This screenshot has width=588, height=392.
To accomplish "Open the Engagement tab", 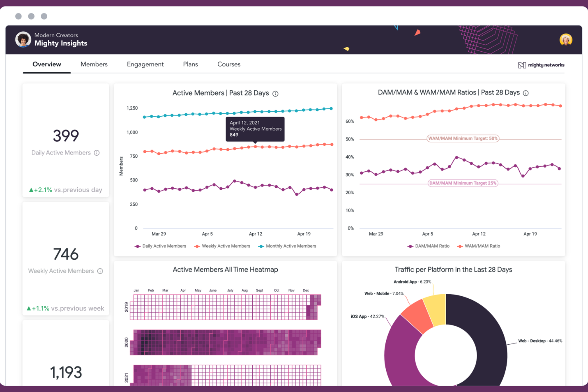I will [145, 64].
